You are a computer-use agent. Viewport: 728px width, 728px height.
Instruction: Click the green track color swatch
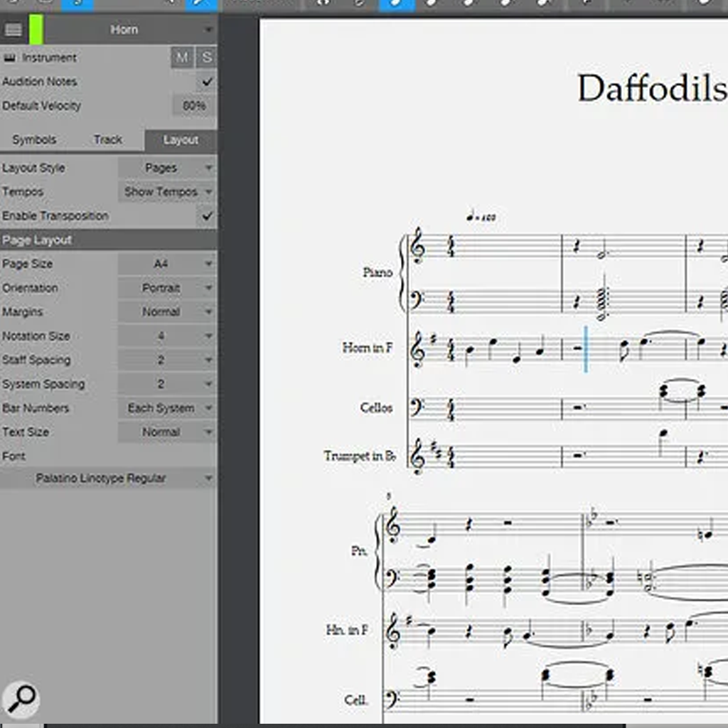point(36,30)
